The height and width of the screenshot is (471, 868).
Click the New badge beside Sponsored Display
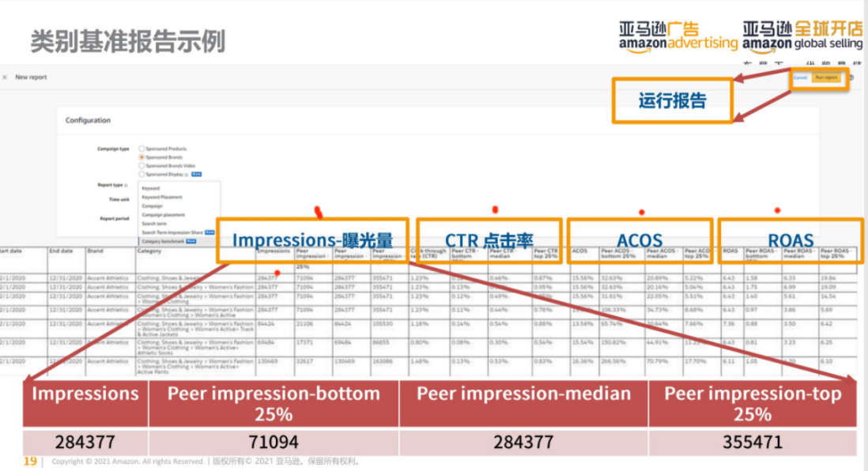coord(196,175)
